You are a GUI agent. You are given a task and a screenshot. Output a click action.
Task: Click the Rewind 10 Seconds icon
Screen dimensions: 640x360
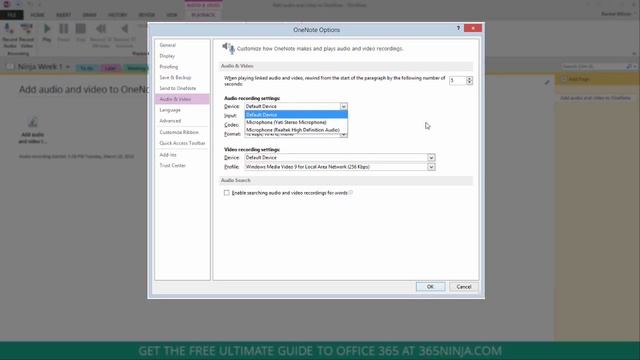click(124, 35)
